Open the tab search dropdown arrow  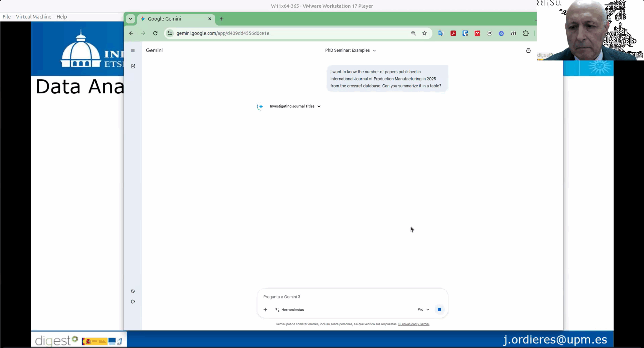tap(130, 19)
